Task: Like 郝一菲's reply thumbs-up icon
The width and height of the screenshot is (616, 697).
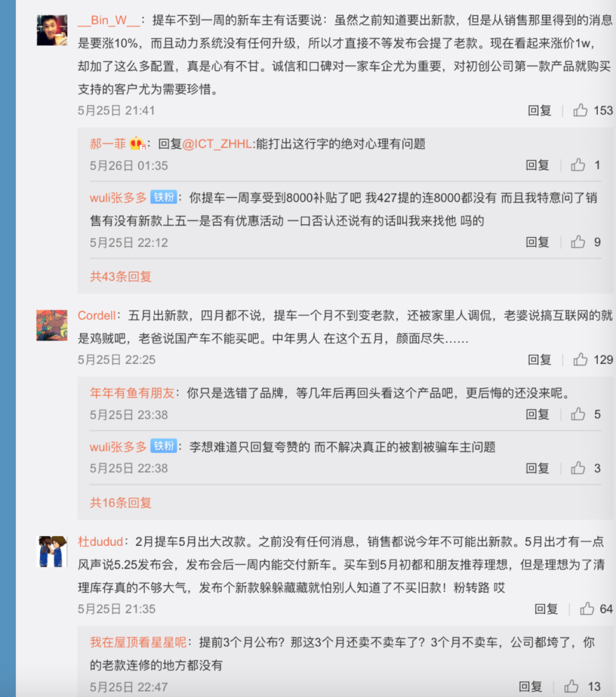Action: pyautogui.click(x=578, y=165)
